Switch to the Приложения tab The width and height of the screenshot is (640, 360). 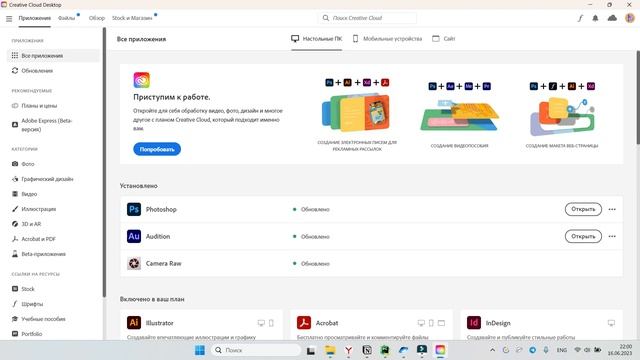pyautogui.click(x=35, y=18)
